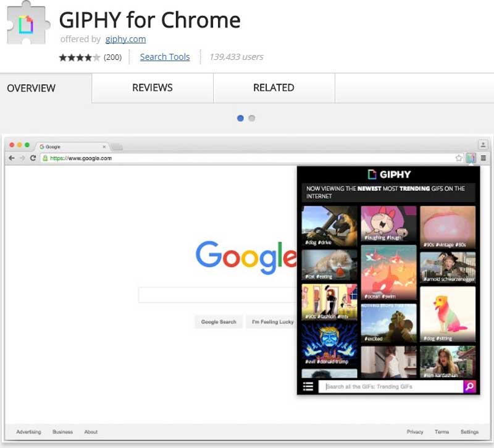The width and height of the screenshot is (494, 448).
Task: Select the first screenshot carousel dot
Action: click(x=240, y=118)
